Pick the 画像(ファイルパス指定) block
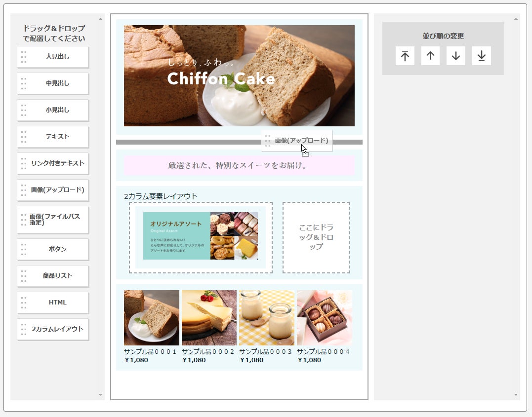The width and height of the screenshot is (532, 417). [x=53, y=220]
